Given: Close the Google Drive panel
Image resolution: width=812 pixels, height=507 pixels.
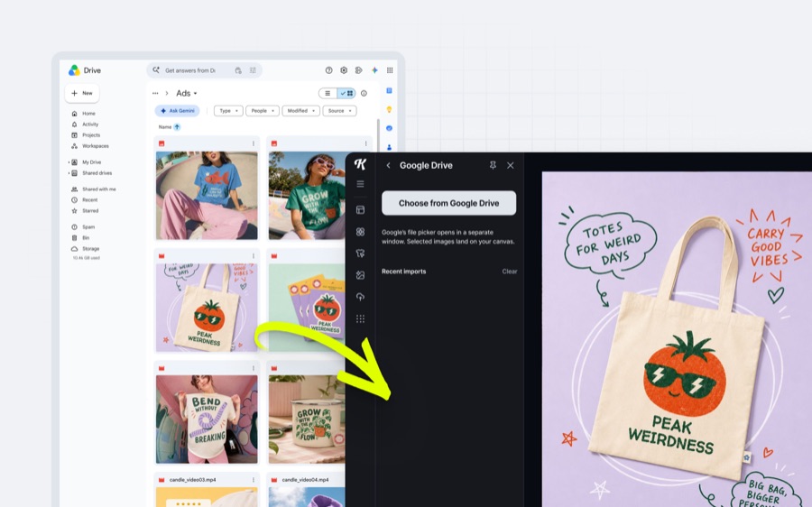Looking at the screenshot, I should point(511,165).
